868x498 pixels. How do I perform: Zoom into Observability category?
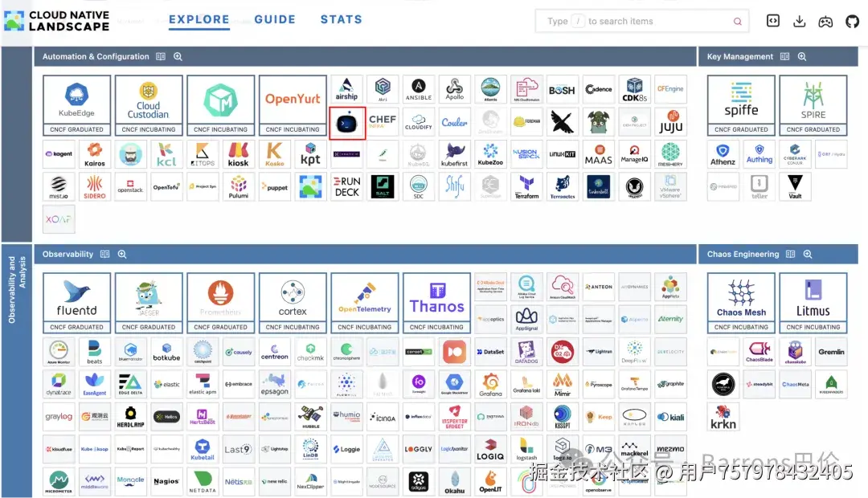pos(122,254)
